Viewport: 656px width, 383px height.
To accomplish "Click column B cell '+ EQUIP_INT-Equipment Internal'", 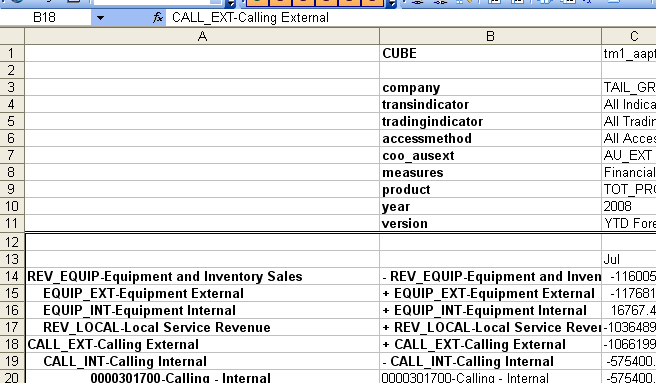I will (x=490, y=310).
